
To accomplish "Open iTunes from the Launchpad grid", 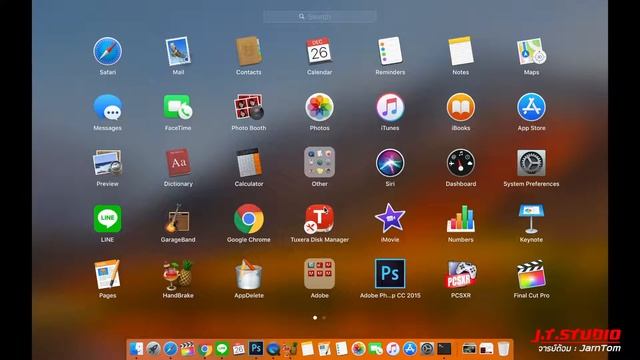I will tap(390, 107).
